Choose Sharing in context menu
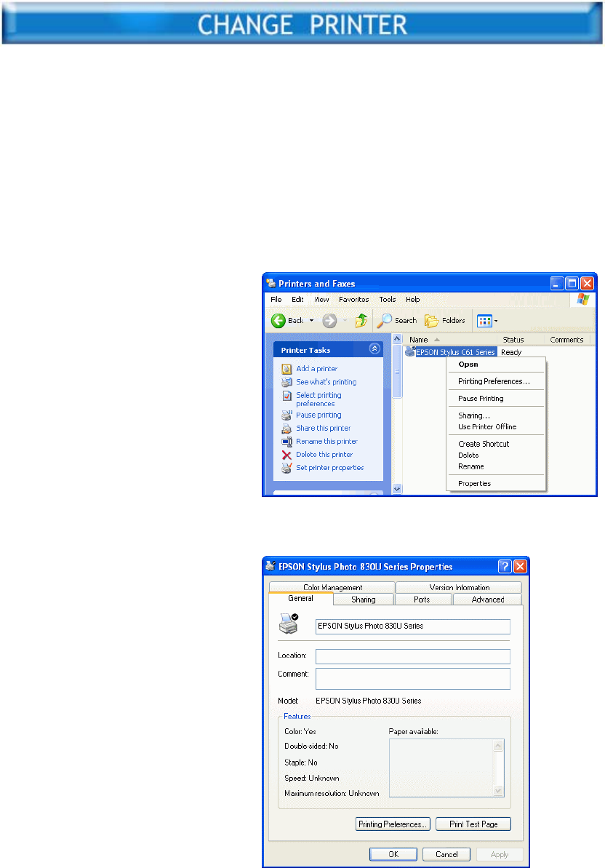The height and width of the screenshot is (868, 605). (x=496, y=415)
